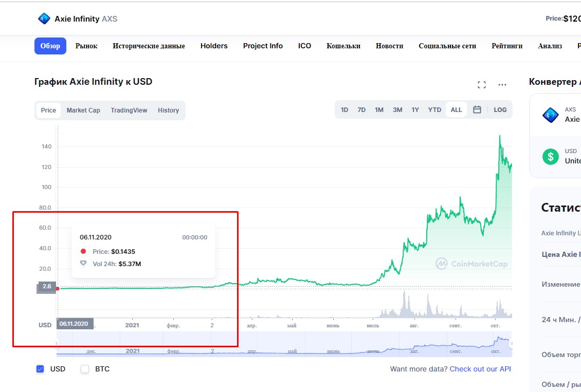Click the CoinMarketCap watermark logo on chart
The height and width of the screenshot is (392, 581).
click(471, 264)
